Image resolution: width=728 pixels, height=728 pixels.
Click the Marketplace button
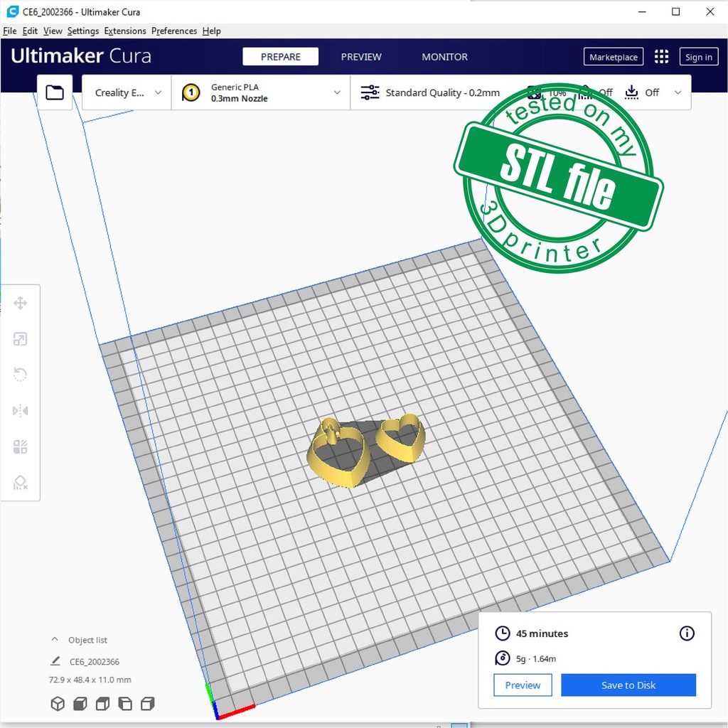(614, 57)
